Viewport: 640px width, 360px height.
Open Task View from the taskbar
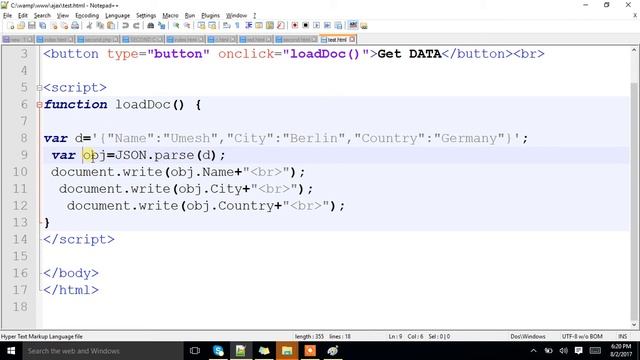click(x=195, y=351)
